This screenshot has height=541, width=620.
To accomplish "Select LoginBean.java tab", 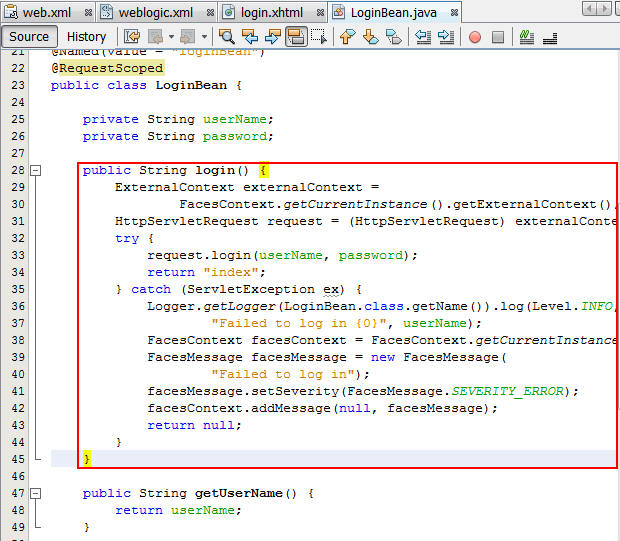I will (393, 13).
